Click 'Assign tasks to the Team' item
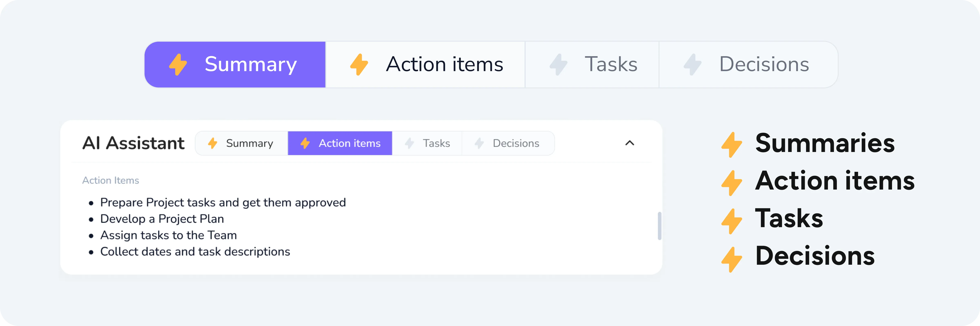The height and width of the screenshot is (326, 980). [168, 235]
